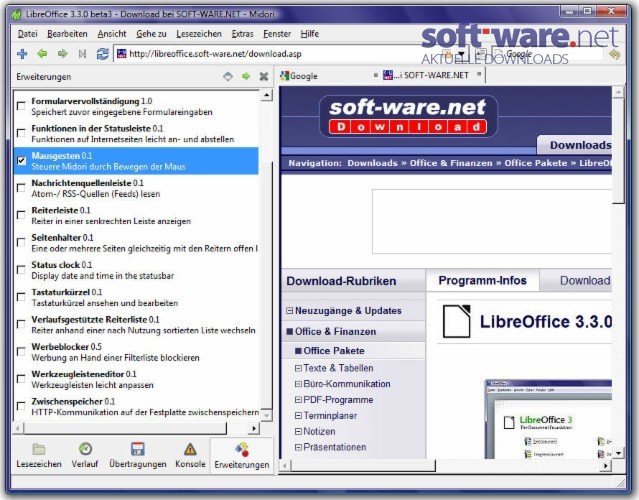Expand Terminplaner subcategory

pyautogui.click(x=298, y=416)
